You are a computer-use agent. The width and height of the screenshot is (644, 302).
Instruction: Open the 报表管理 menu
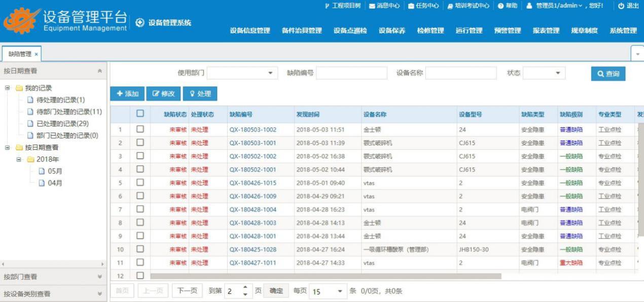[546, 30]
